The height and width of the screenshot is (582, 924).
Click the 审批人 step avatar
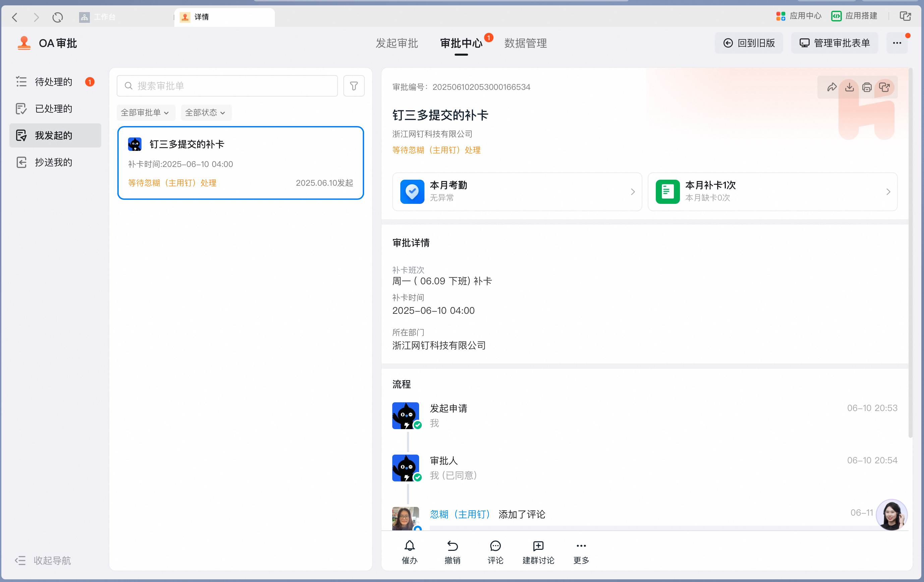tap(406, 468)
